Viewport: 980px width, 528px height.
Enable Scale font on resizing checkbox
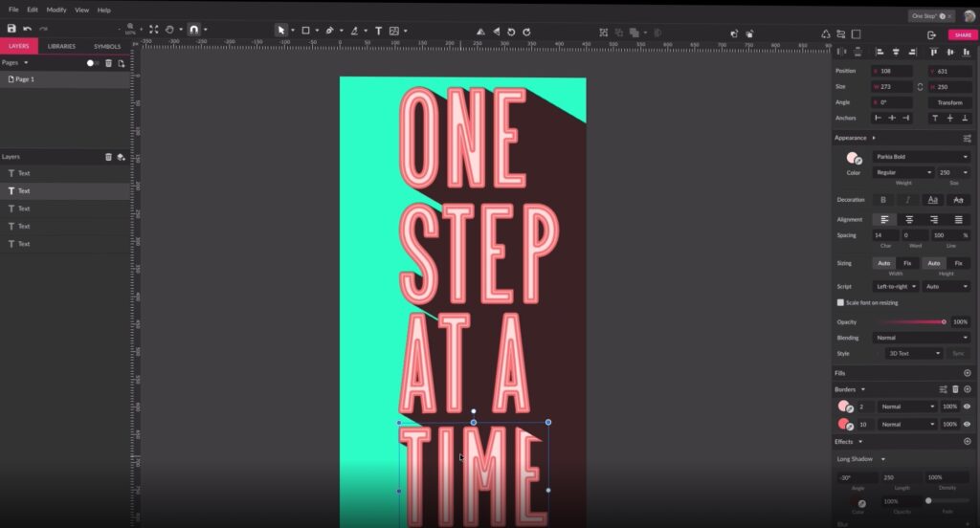coord(840,302)
